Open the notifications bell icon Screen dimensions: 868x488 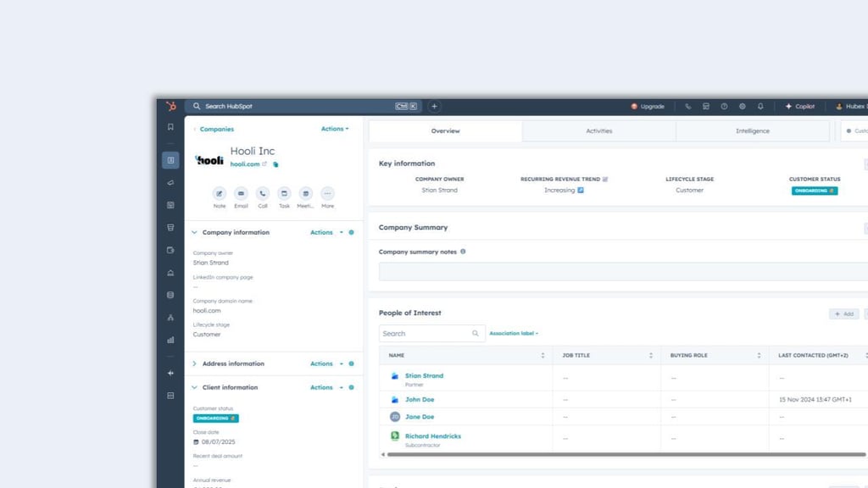tap(760, 106)
